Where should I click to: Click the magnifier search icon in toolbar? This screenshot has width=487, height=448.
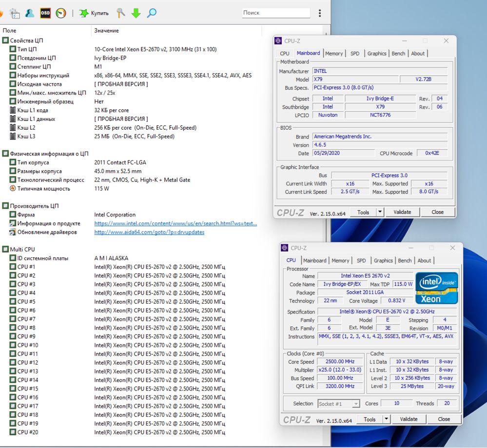coord(152,13)
